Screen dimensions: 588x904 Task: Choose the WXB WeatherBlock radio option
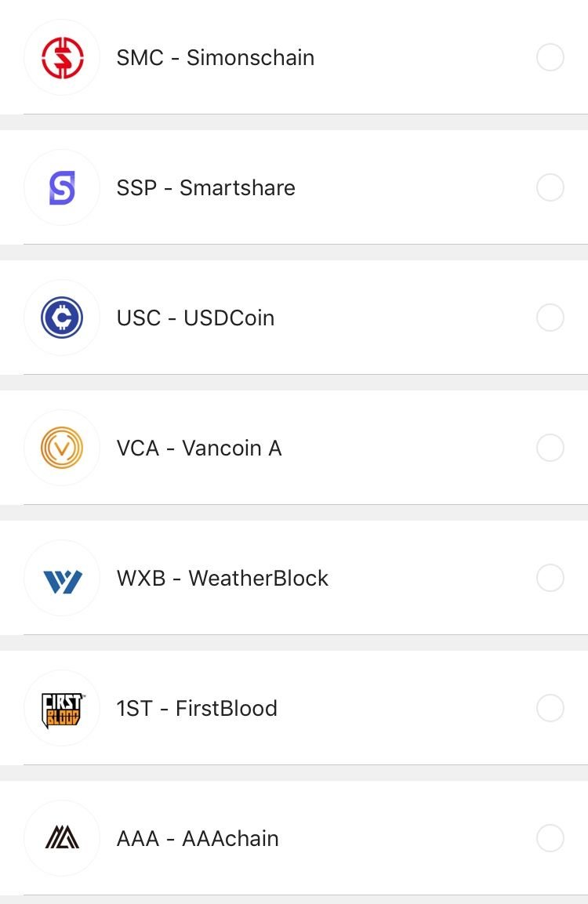550,579
